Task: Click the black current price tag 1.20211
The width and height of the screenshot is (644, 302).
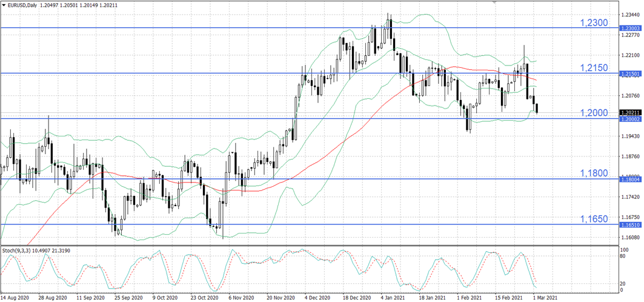Action: pyautogui.click(x=631, y=112)
